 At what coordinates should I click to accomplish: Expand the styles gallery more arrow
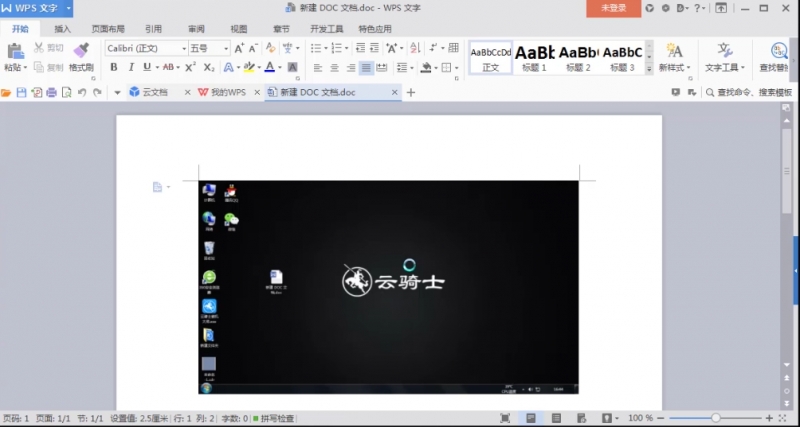click(649, 68)
